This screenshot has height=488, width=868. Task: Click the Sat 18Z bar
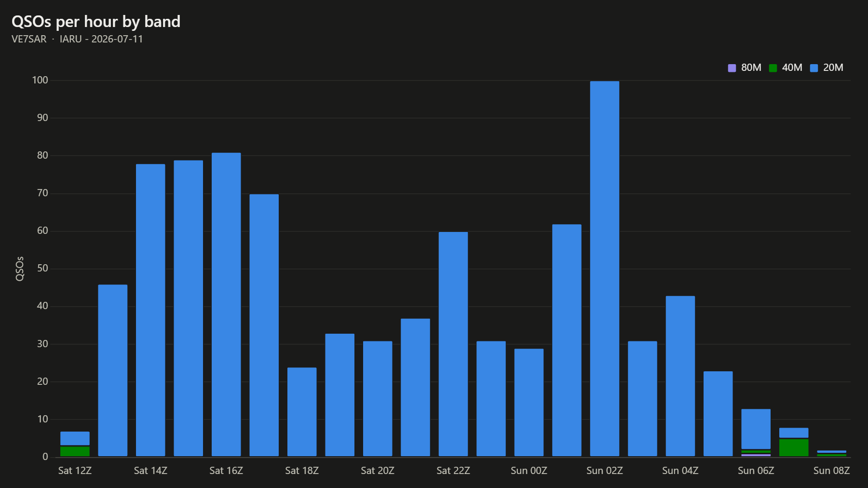point(302,412)
